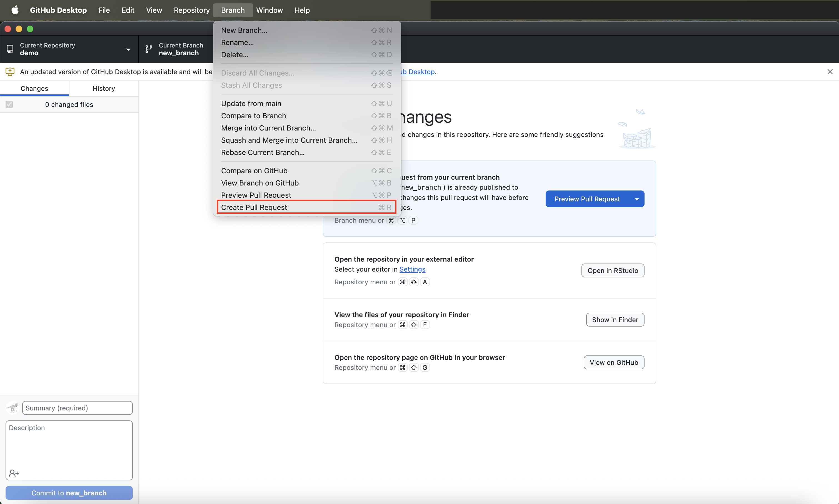Expand the Current Repository dropdown arrow

pyautogui.click(x=128, y=50)
